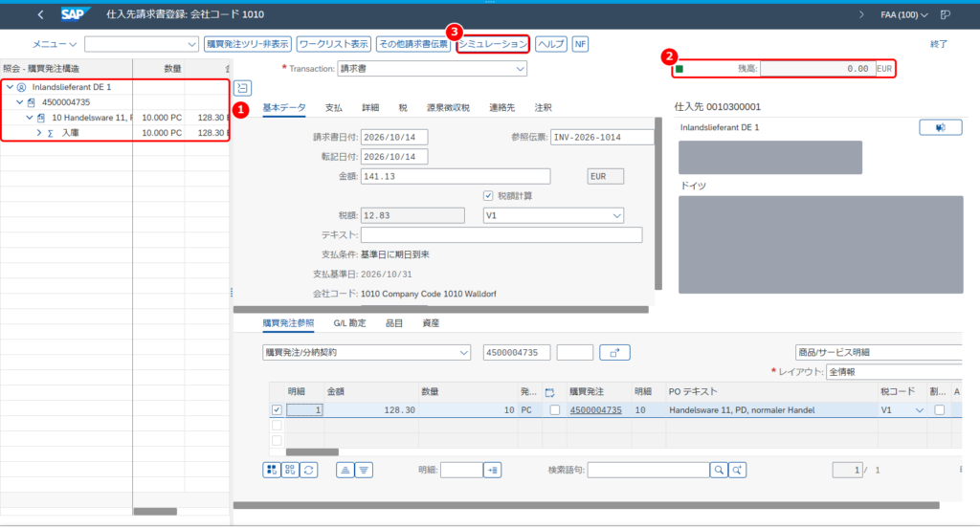Open the 品目 tab

coord(394,323)
